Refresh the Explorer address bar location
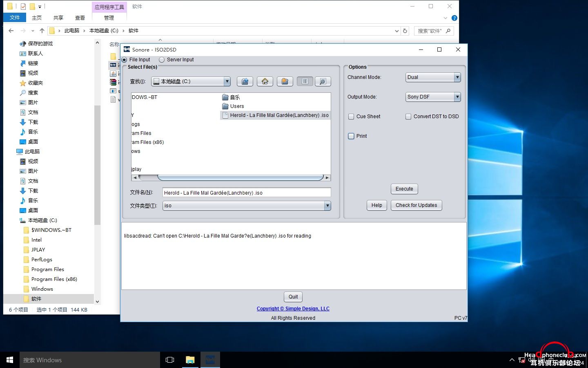The width and height of the screenshot is (588, 368). pyautogui.click(x=405, y=31)
